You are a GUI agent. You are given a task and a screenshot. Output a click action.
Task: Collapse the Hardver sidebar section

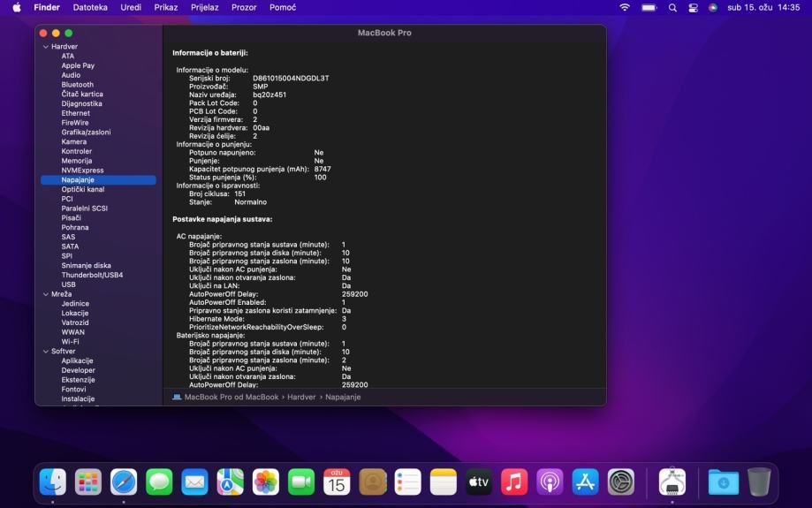coord(46,47)
